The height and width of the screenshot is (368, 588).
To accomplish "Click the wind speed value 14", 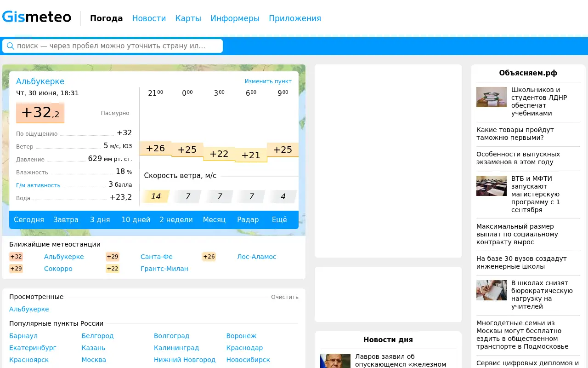I will click(156, 196).
